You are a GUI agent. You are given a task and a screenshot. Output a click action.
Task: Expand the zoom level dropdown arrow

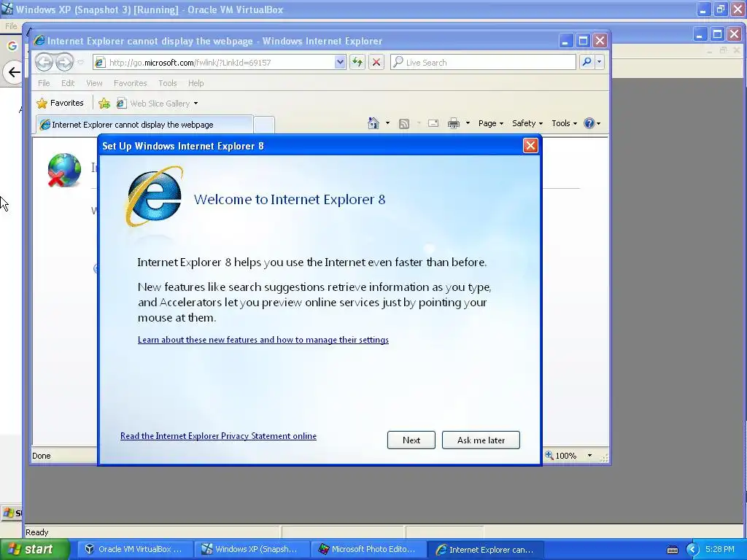pos(589,456)
